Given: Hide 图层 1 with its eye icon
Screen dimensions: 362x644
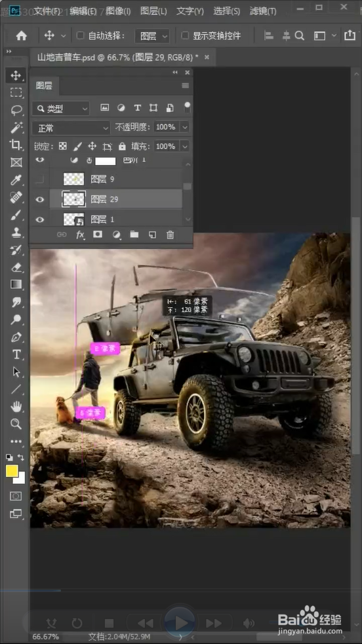Looking at the screenshot, I should [39, 219].
